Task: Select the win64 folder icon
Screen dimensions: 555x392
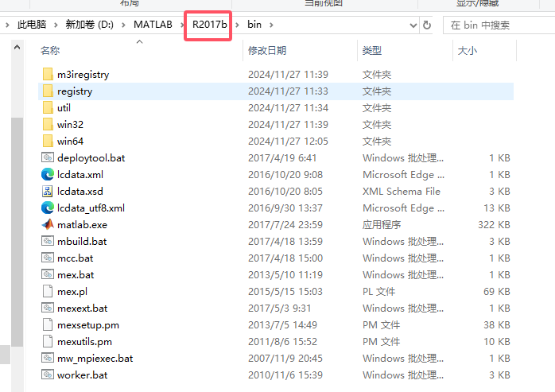Action: point(48,141)
